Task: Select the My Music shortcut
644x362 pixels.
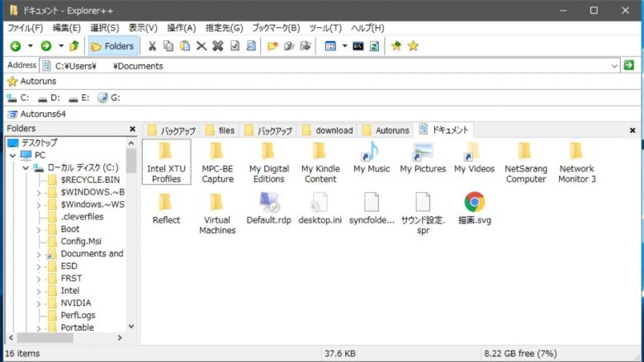Action: click(372, 157)
